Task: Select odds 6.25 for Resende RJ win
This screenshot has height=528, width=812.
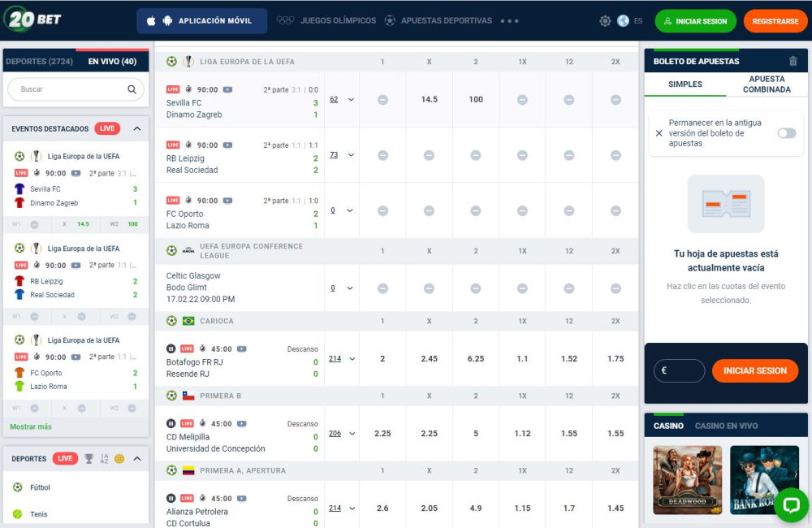Action: 476,358
